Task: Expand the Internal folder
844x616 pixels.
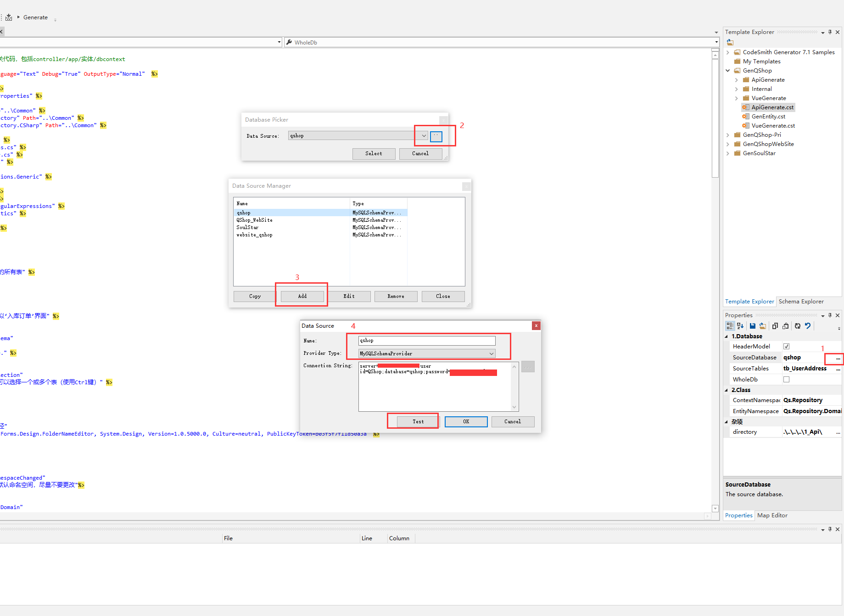Action: (737, 89)
